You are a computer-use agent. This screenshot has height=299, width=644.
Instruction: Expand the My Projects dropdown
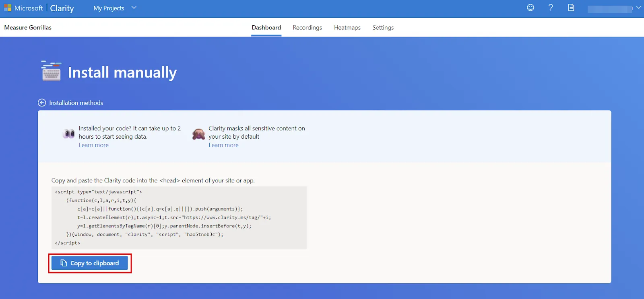tap(115, 8)
